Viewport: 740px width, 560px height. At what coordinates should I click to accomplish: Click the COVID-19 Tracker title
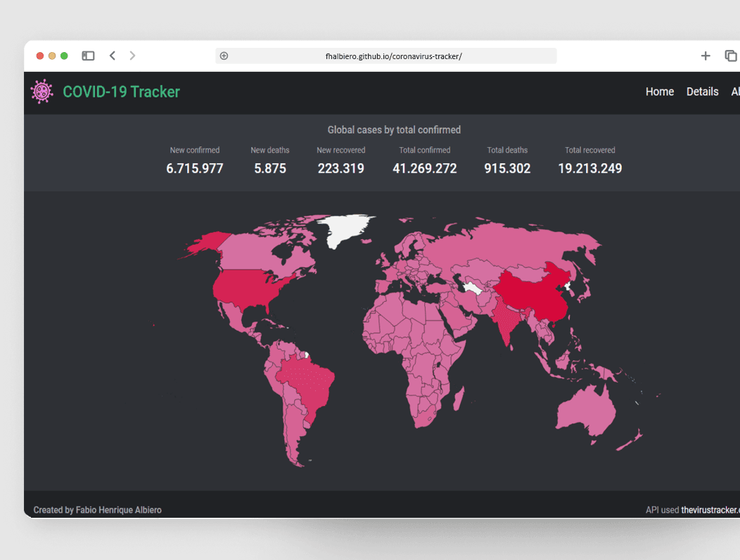(121, 91)
